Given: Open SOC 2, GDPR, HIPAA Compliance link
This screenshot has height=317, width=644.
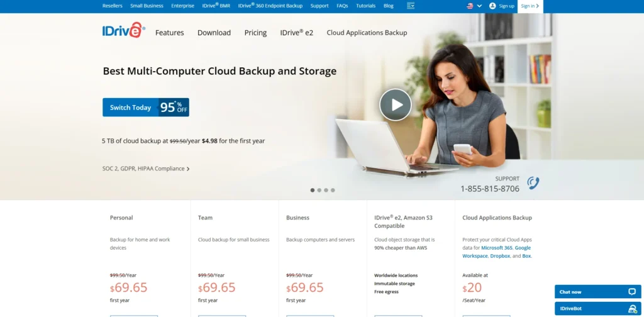Looking at the screenshot, I should point(146,169).
